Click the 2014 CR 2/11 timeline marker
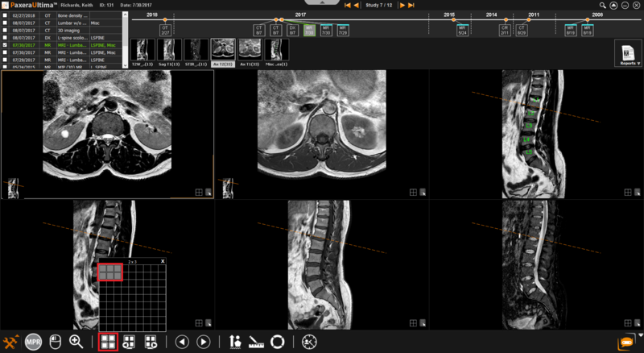Screen dimensions: 644x353 click(504, 31)
